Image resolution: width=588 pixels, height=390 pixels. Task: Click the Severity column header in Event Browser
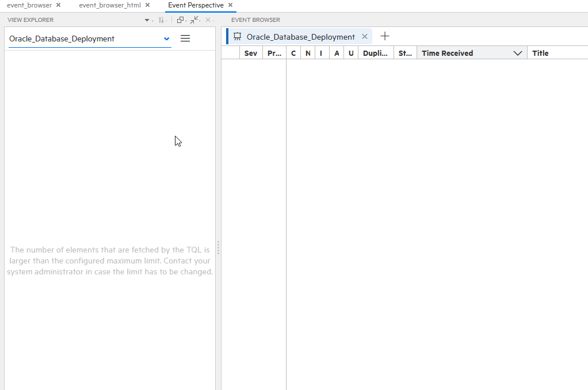[x=250, y=52]
